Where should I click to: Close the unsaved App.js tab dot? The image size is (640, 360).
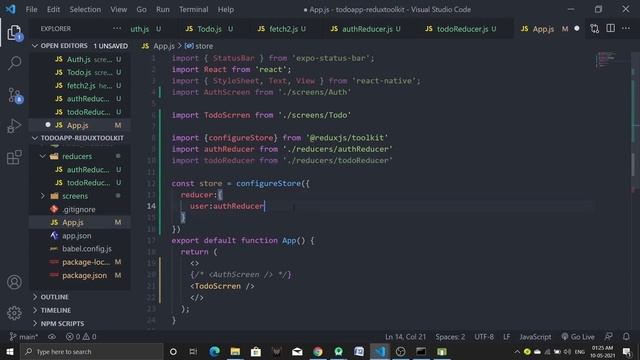tap(577, 29)
